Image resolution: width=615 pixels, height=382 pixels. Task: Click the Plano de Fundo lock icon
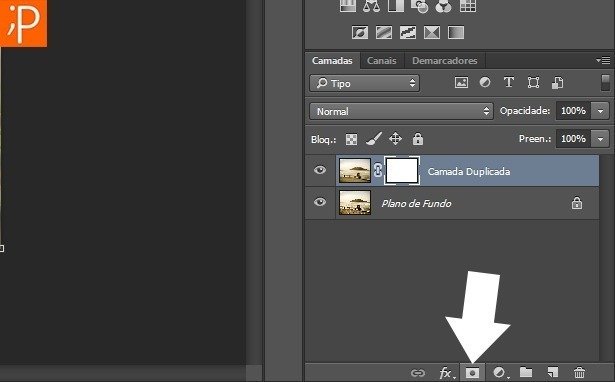[x=577, y=203]
